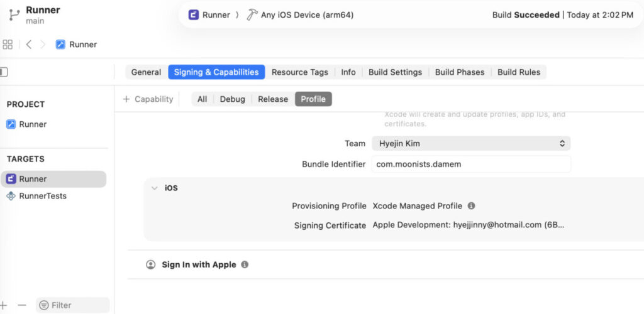Screen dimensions: 644x314
Task: Open the related items grid icon
Action: pos(8,44)
